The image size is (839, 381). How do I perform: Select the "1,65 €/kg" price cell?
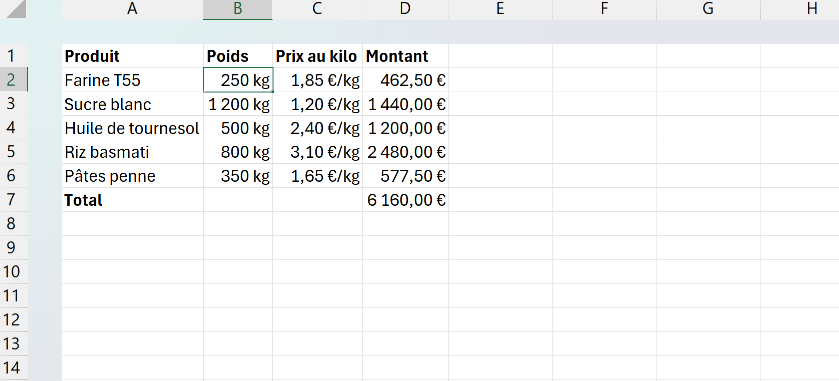[317, 176]
